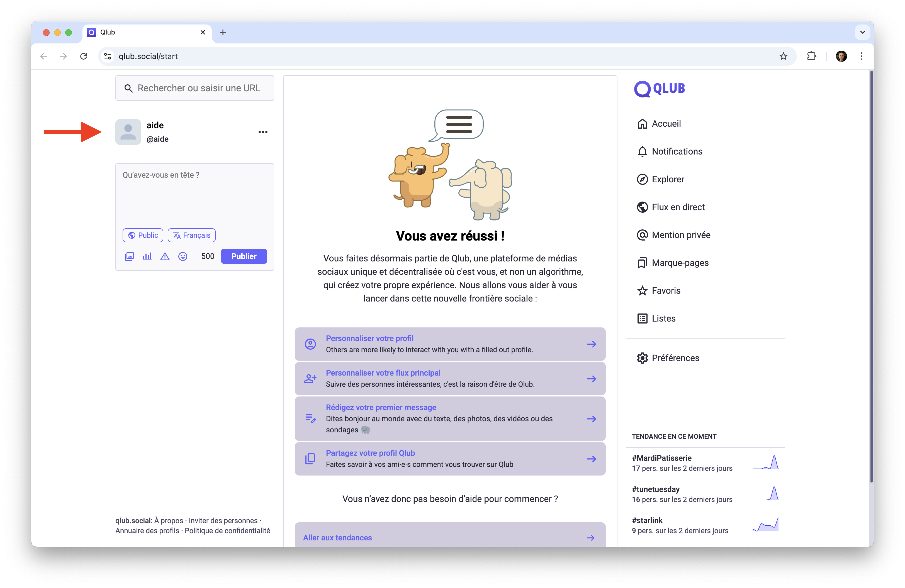Open the Accueil home page
905x588 pixels.
click(659, 123)
